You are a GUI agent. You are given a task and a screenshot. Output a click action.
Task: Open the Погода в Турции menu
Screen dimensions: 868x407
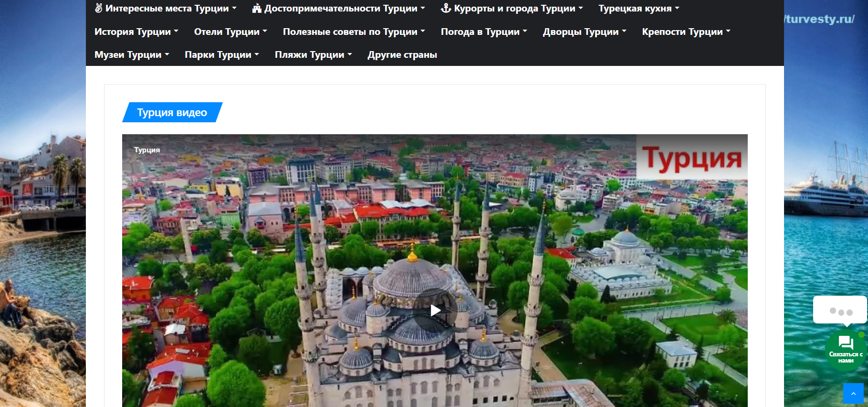coord(483,32)
